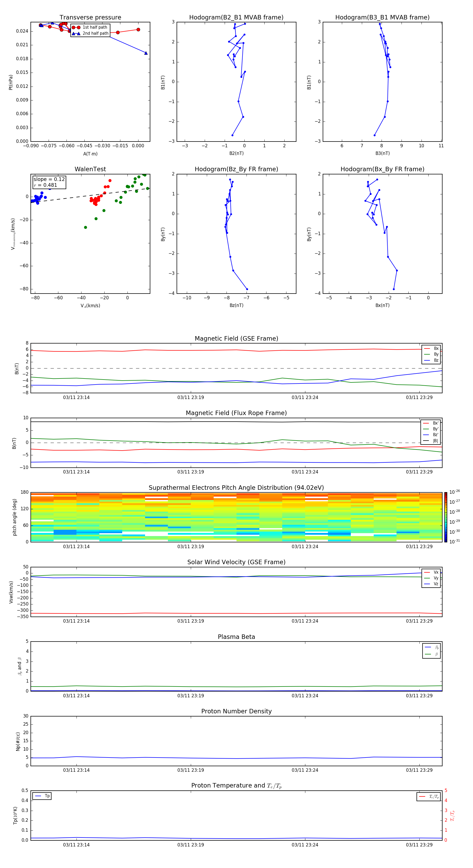Click the 'V_A(km/s)' axis label
Screen dimensions: 473x868
(x=90, y=306)
